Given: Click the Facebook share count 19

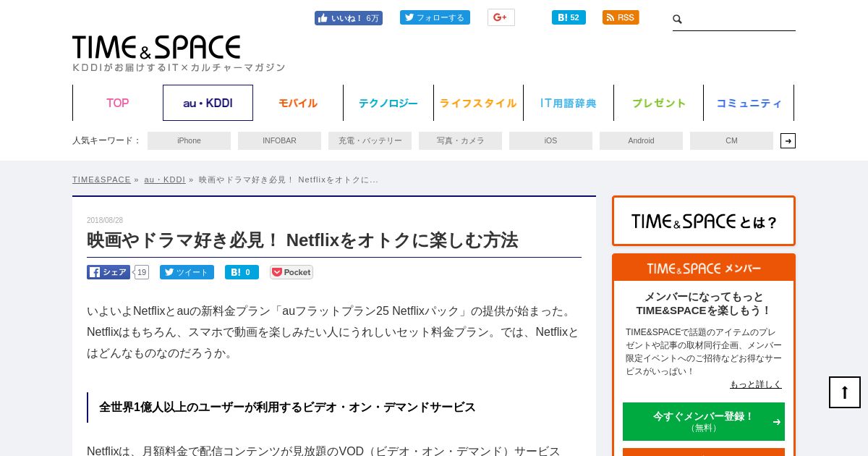Looking at the screenshot, I should (x=142, y=272).
